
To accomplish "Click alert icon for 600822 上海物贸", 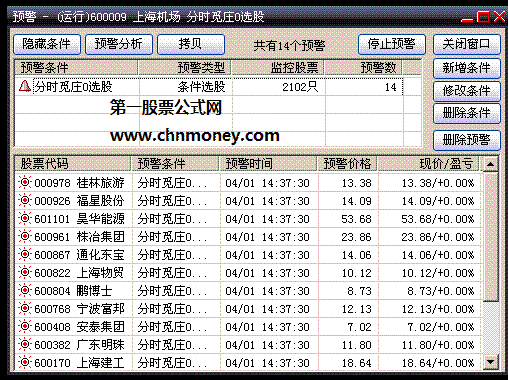I will [25, 273].
